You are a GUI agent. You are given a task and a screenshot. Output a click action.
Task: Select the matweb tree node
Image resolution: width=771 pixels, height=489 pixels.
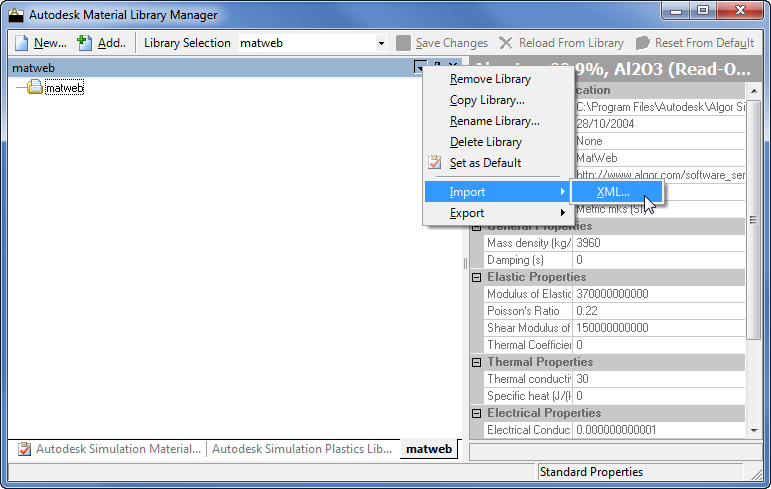pos(64,88)
